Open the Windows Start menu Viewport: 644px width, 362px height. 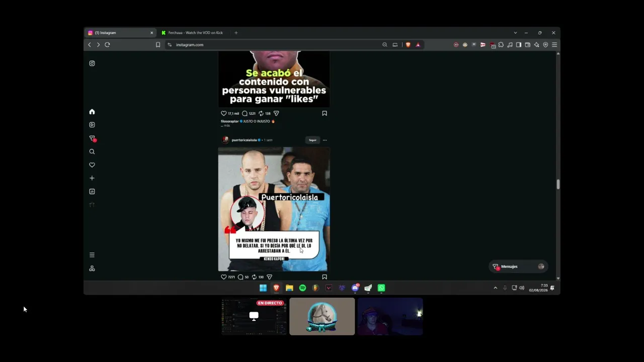(263, 288)
